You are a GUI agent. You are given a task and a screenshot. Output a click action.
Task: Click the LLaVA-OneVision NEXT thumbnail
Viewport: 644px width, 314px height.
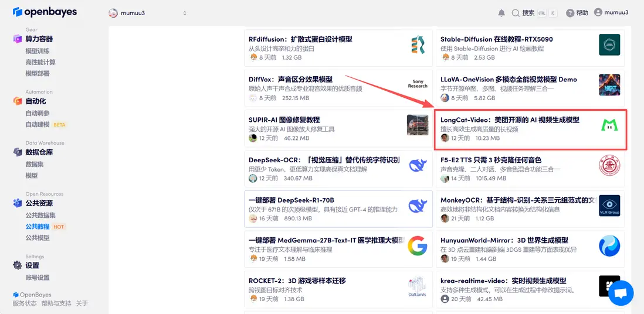609,84
